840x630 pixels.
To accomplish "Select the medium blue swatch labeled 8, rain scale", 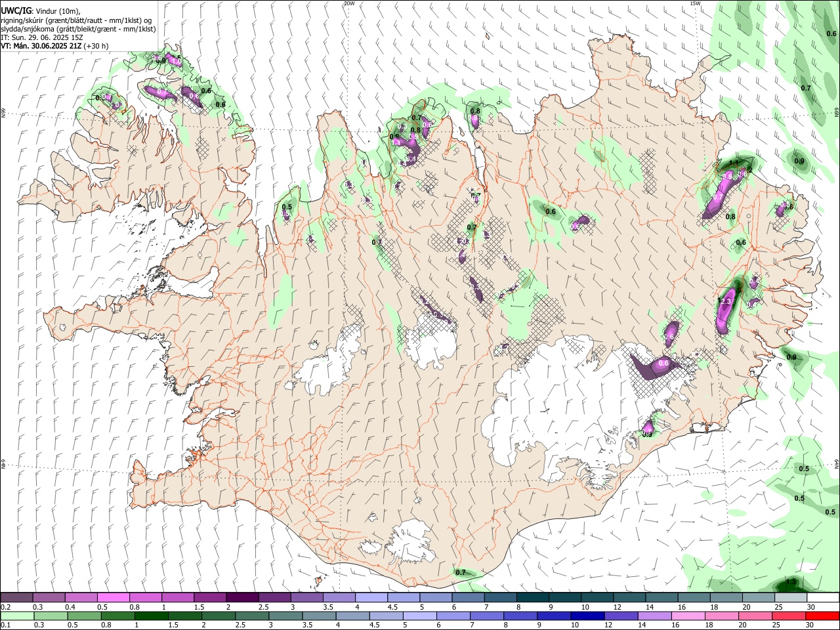I will 520,616.
